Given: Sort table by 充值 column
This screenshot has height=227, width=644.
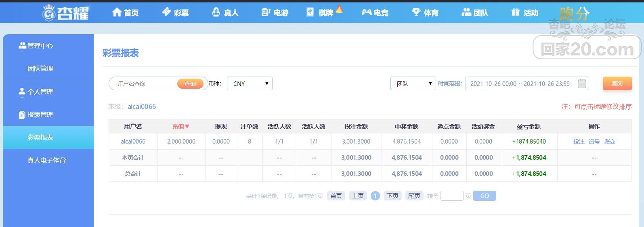Looking at the screenshot, I should pyautogui.click(x=180, y=127).
